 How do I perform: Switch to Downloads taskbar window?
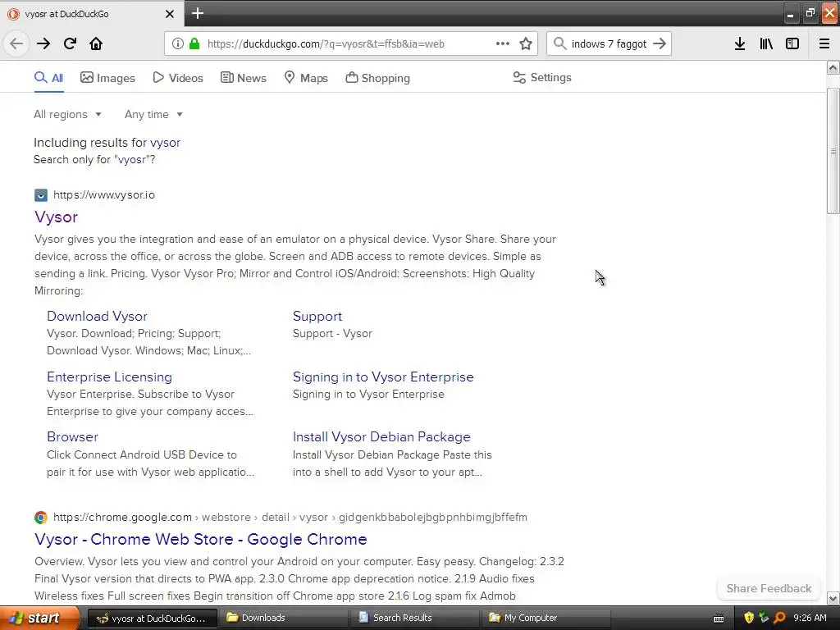282,618
